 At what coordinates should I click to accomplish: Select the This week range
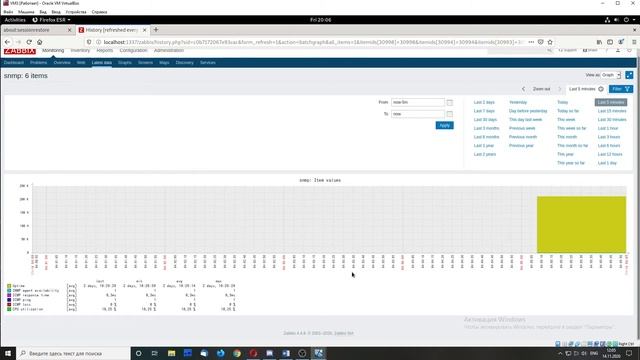566,120
